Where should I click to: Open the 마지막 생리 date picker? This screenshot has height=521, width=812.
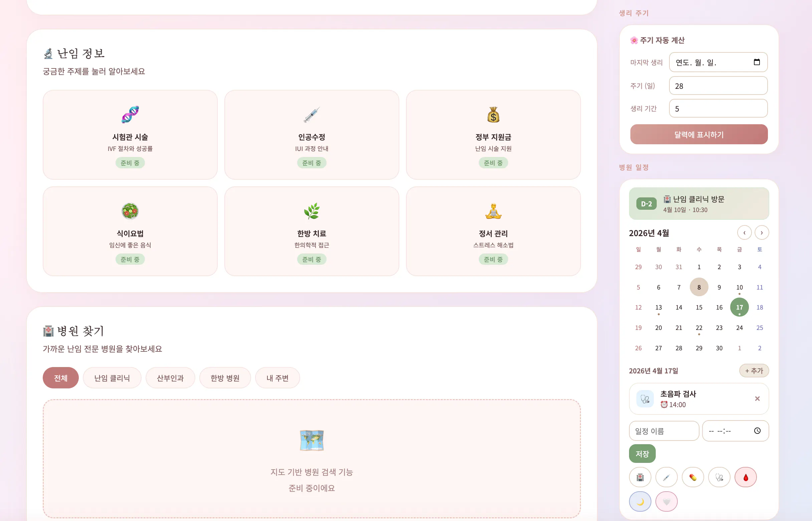pyautogui.click(x=757, y=62)
